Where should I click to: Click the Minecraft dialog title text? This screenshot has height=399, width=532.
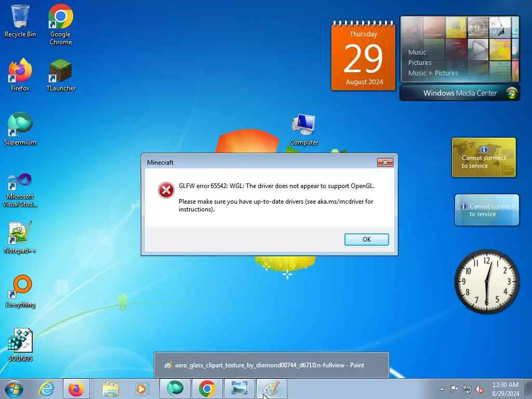point(160,163)
